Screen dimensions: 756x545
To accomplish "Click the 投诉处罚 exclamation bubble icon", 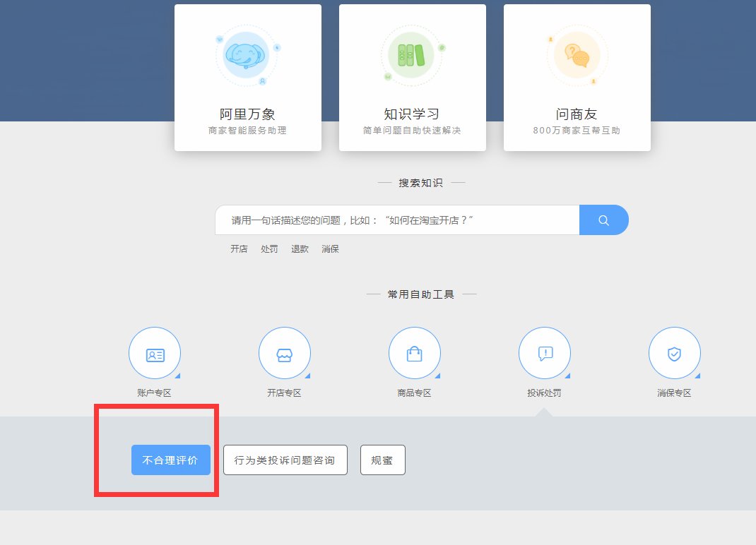I will 544,353.
